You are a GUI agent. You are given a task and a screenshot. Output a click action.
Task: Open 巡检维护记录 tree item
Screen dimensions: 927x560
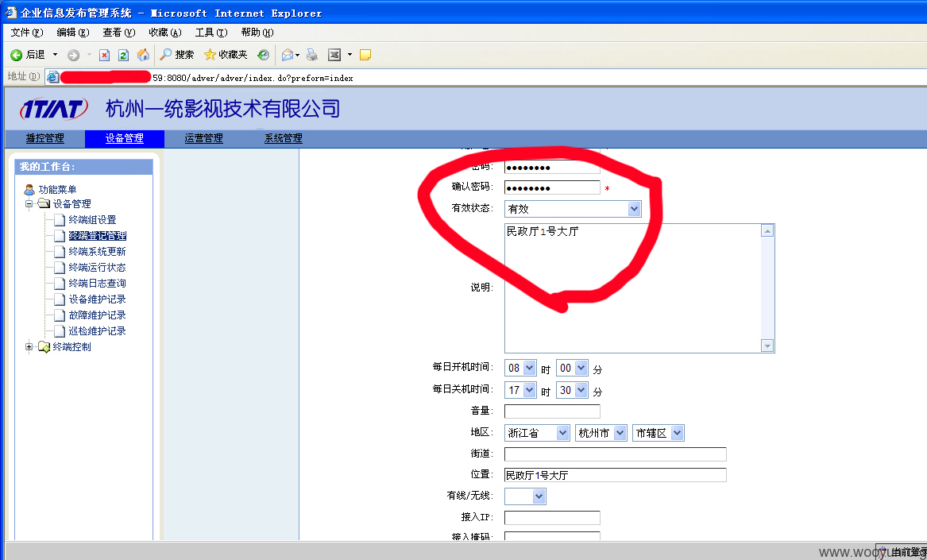98,331
